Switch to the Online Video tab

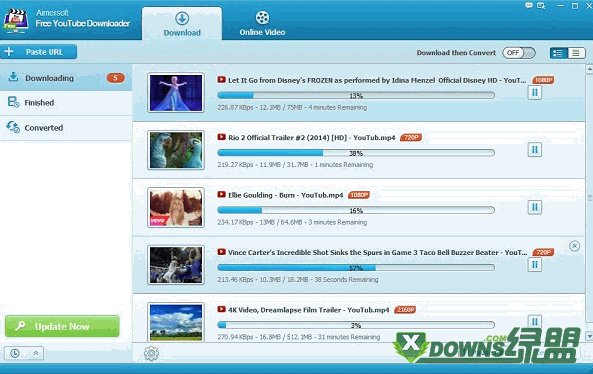coord(262,24)
